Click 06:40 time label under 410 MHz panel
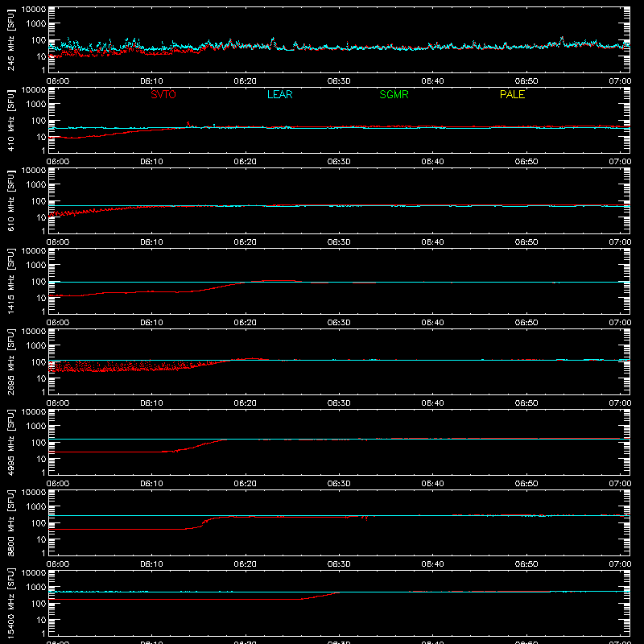This screenshot has width=644, height=644. tap(432, 162)
